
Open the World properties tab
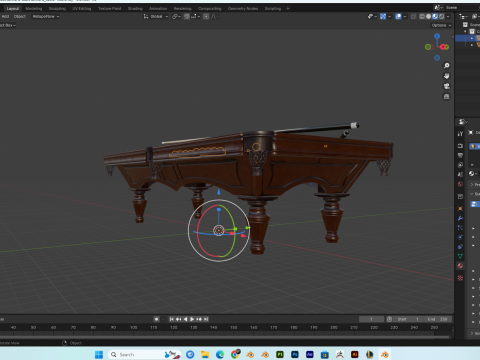(460, 184)
